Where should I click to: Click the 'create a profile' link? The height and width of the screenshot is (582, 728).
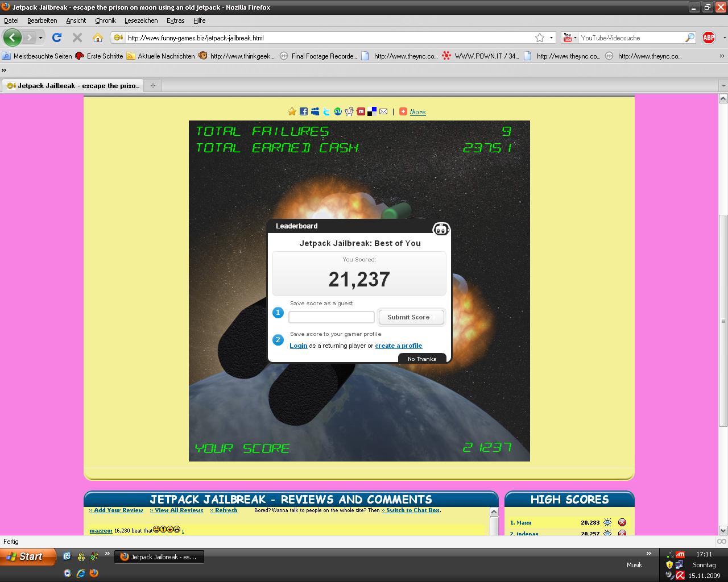pyautogui.click(x=398, y=346)
